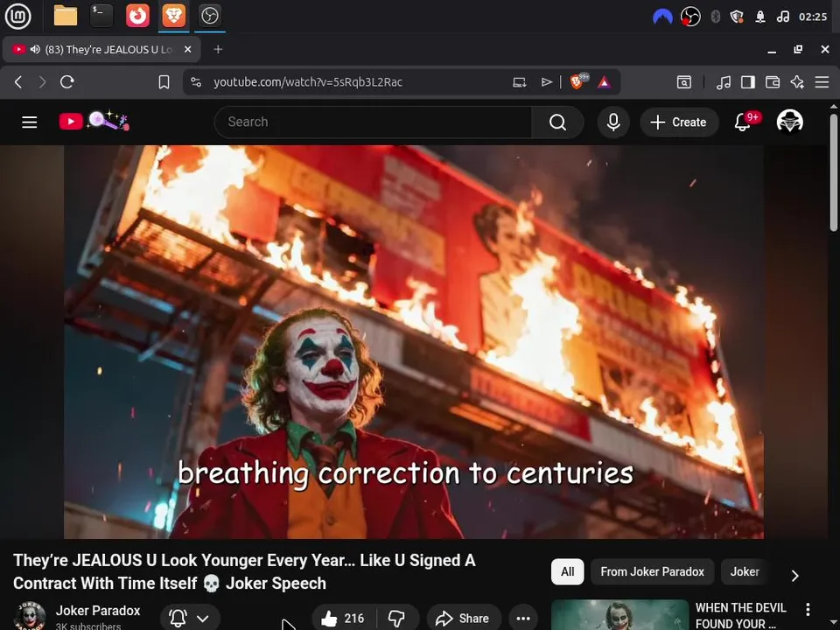The width and height of the screenshot is (840, 630).
Task: Open the WHEN THE DEVIL FOUND YOUR title
Action: click(x=740, y=615)
